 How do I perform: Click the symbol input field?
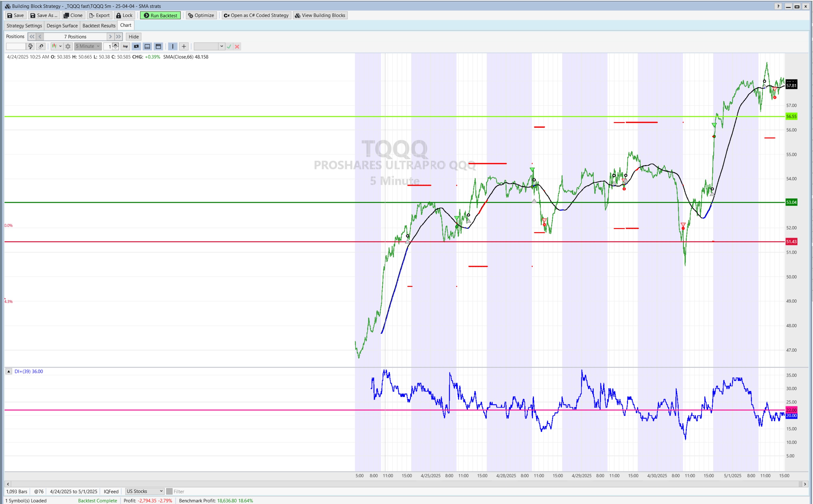(x=16, y=46)
